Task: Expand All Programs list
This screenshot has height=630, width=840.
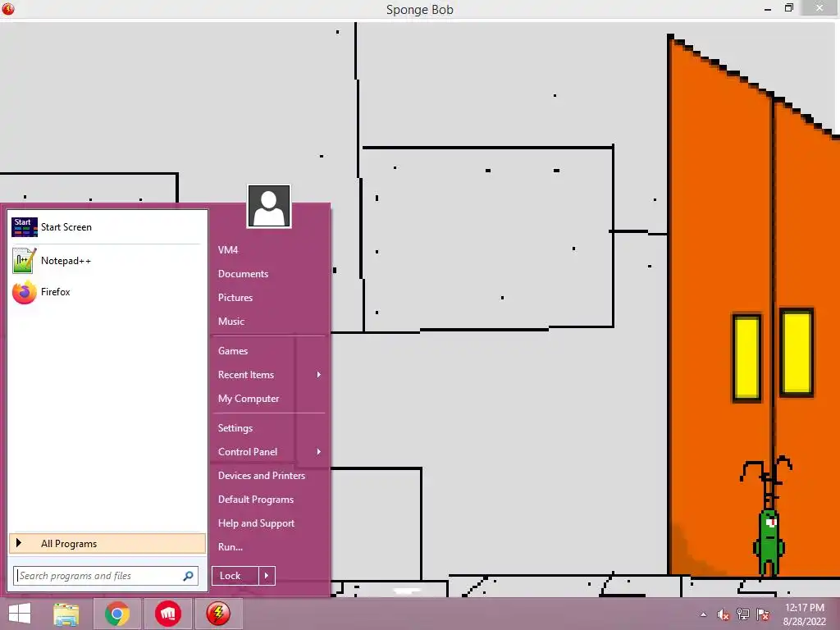Action: click(107, 543)
